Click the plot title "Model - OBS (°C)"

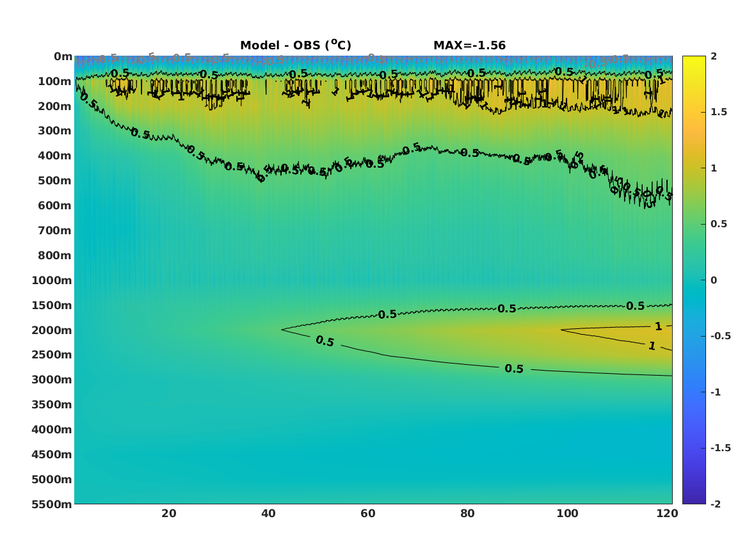pyautogui.click(x=295, y=45)
